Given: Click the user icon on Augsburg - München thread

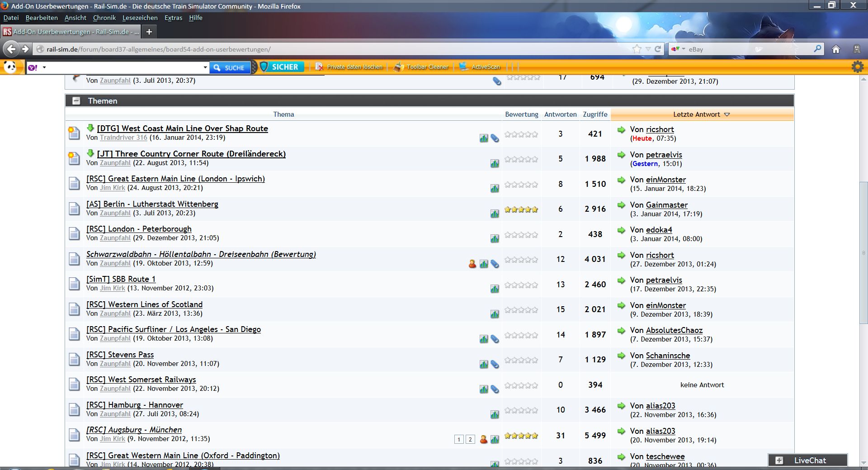Looking at the screenshot, I should coord(483,439).
